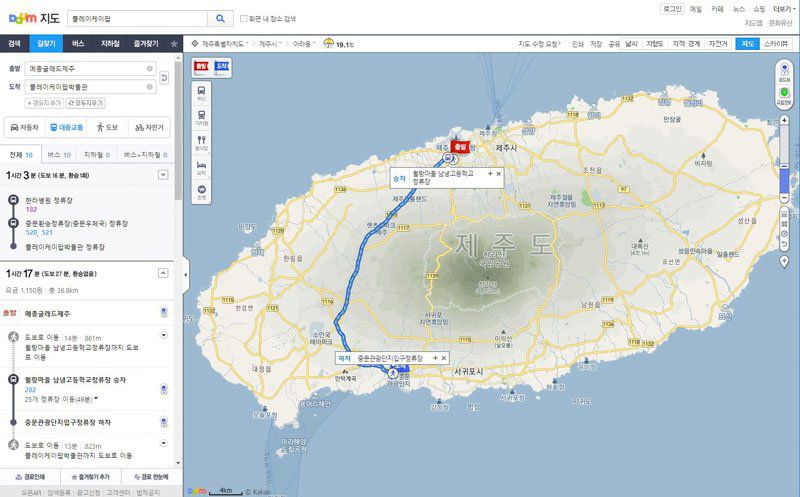The width and height of the screenshot is (800, 497).
Task: Click the map zoom level slider
Action: pos(785,159)
